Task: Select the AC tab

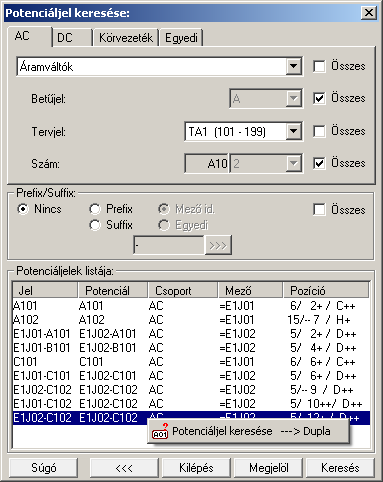Action: 29,36
